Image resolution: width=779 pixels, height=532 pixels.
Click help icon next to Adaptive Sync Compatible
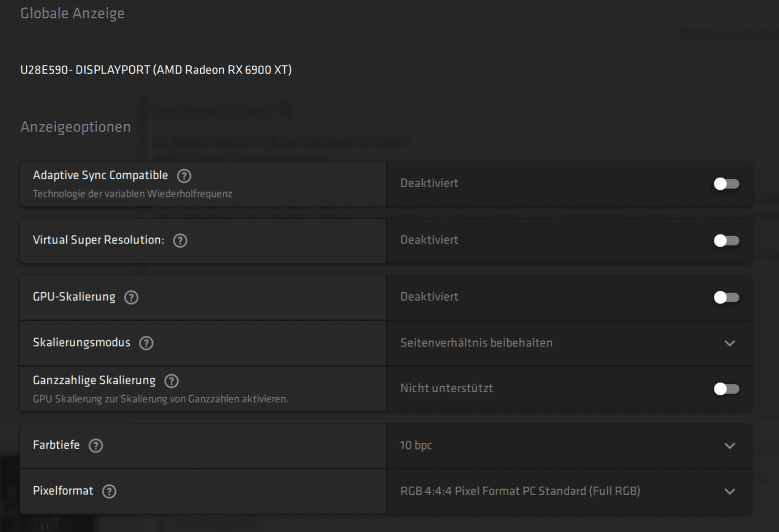(x=184, y=176)
